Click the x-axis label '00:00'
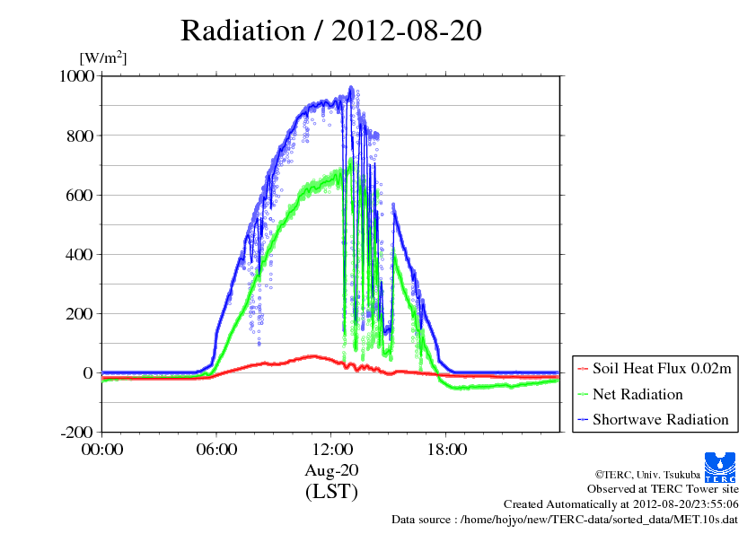Viewport: 756px width, 534px height. coord(102,450)
